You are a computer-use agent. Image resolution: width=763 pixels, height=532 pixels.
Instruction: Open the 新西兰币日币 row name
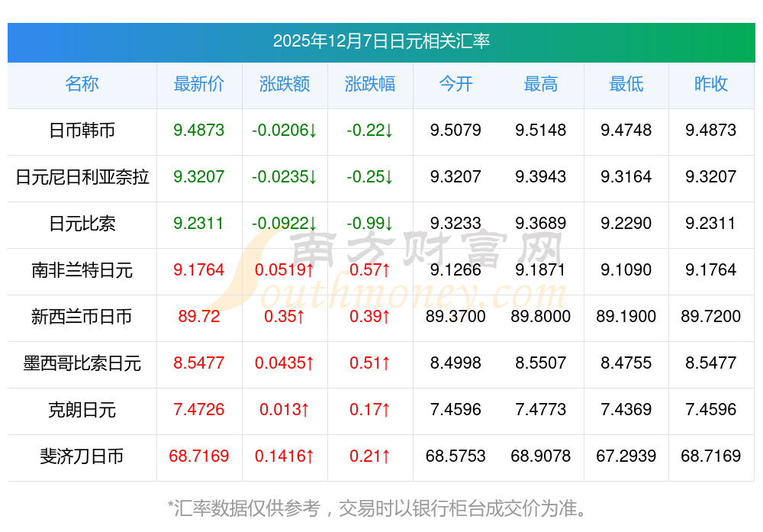click(82, 317)
